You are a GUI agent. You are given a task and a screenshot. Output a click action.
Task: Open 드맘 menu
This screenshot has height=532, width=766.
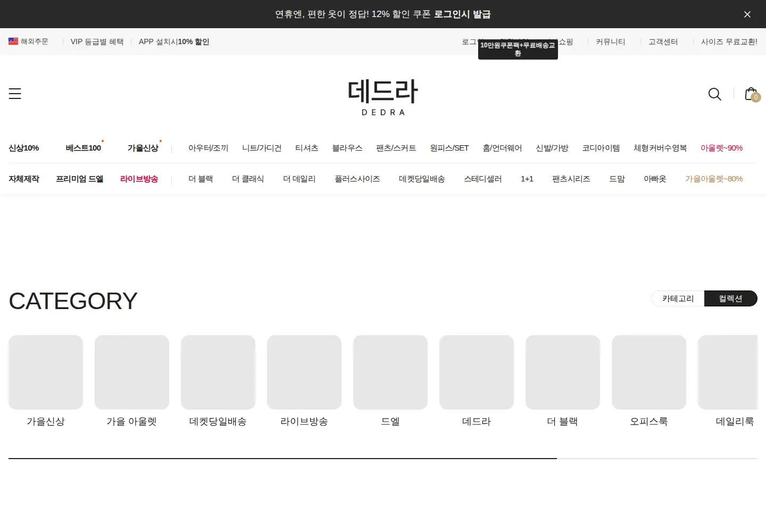pos(617,179)
